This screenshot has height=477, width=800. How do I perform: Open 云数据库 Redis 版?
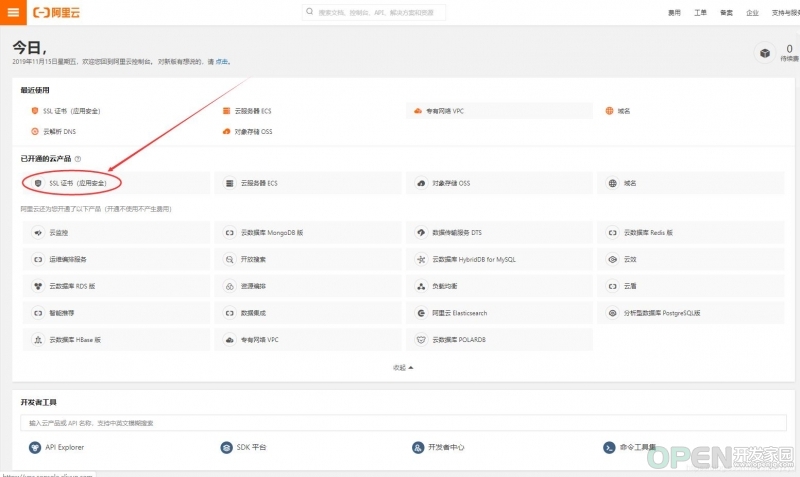tap(690, 233)
